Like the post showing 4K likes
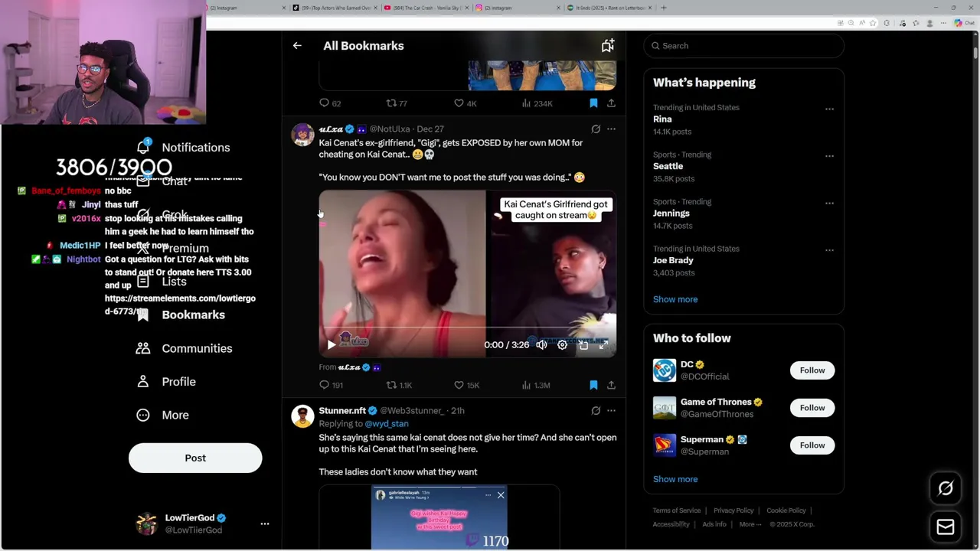Screen dimensions: 980x551 pos(465,103)
